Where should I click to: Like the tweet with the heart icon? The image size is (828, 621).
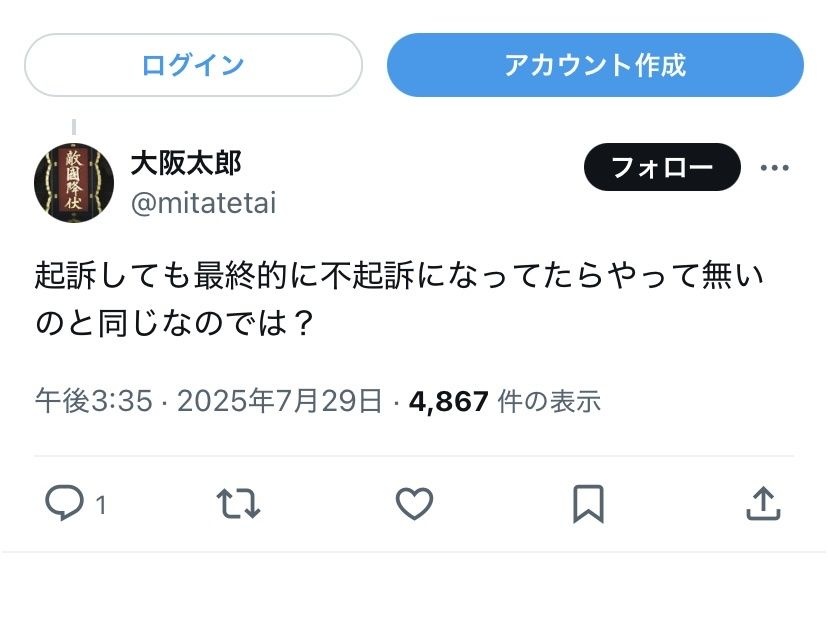(414, 505)
